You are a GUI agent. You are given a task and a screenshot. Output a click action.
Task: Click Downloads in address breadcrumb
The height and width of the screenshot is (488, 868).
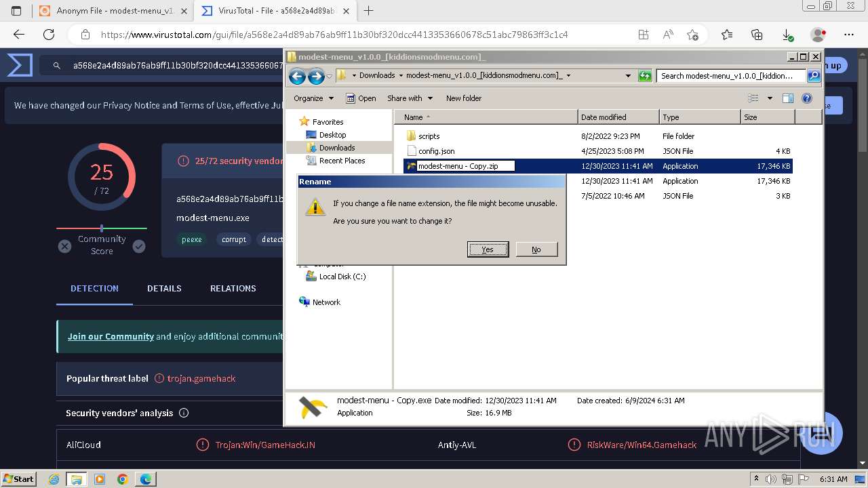[377, 76]
